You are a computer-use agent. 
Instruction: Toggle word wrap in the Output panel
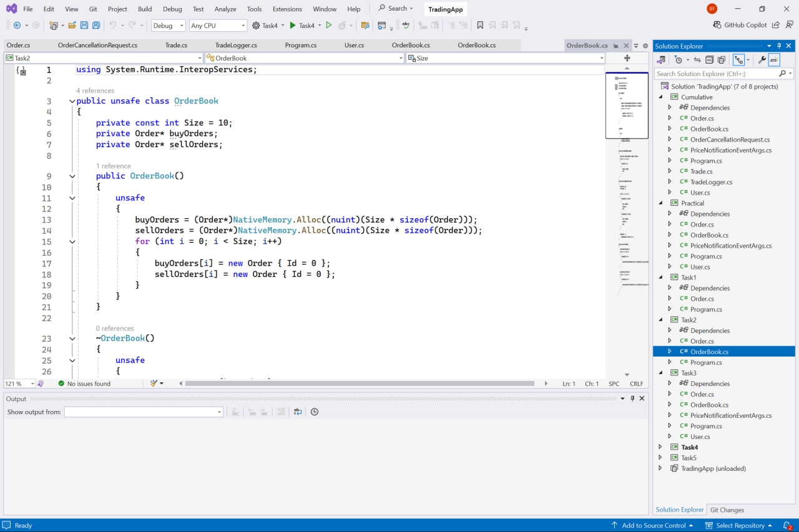tap(298, 412)
